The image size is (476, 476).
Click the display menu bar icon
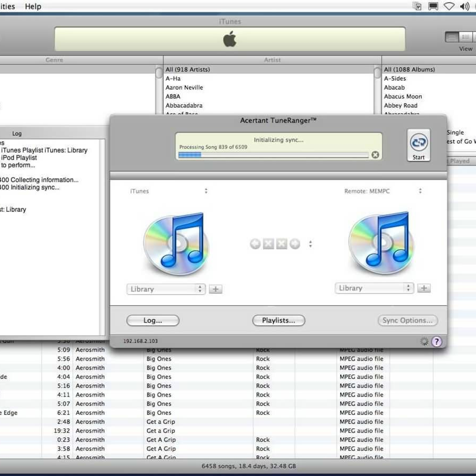click(433, 6)
